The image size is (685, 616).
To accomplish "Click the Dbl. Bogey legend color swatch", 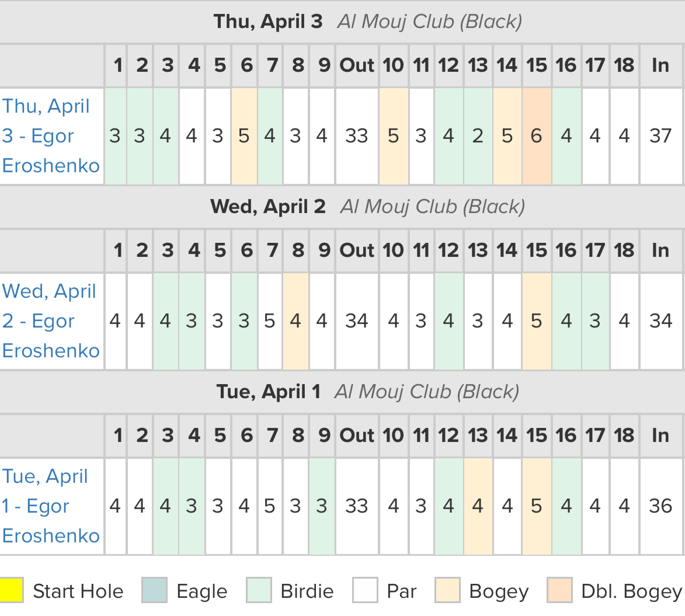I will pos(559,590).
